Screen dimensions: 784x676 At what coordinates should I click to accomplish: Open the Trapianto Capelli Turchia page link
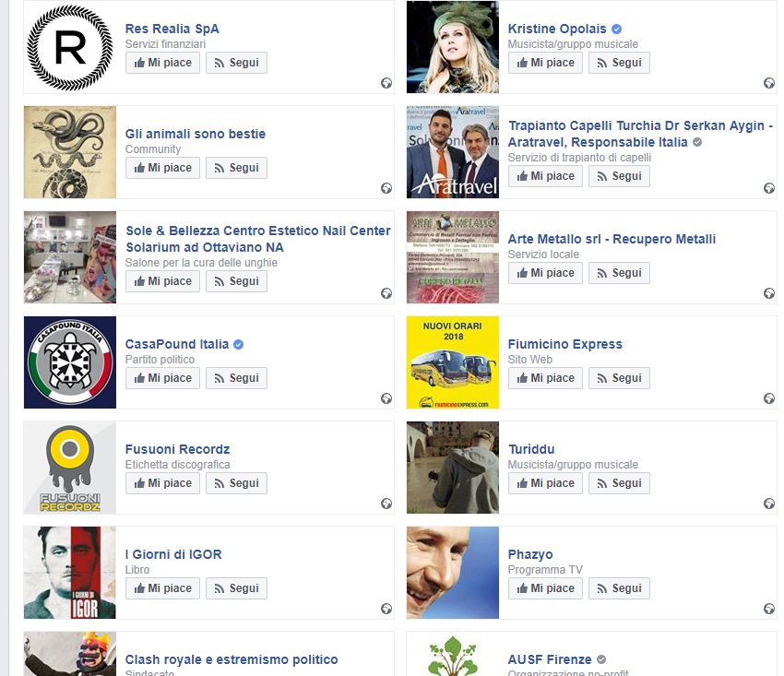640,134
